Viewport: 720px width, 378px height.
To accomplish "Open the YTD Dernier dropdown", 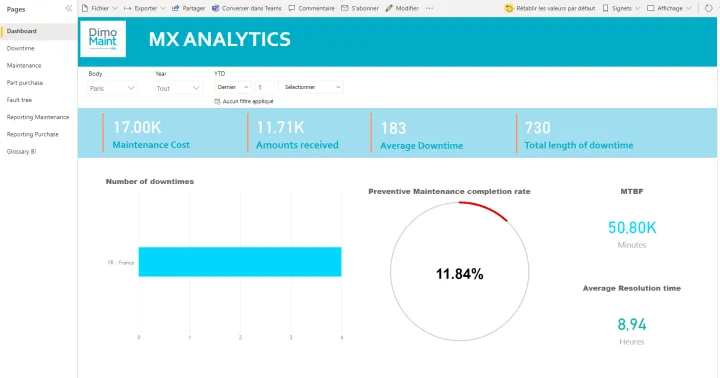I will [x=232, y=87].
